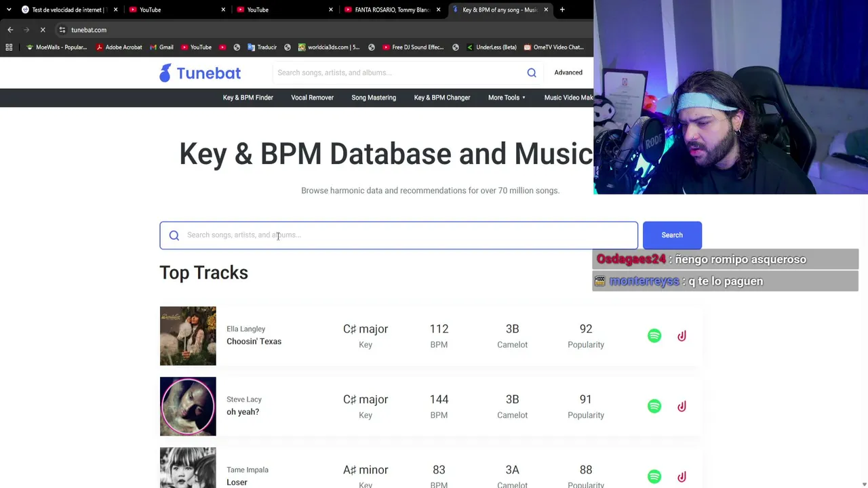
Task: Open the Traducir bookmark
Action: [x=262, y=47]
